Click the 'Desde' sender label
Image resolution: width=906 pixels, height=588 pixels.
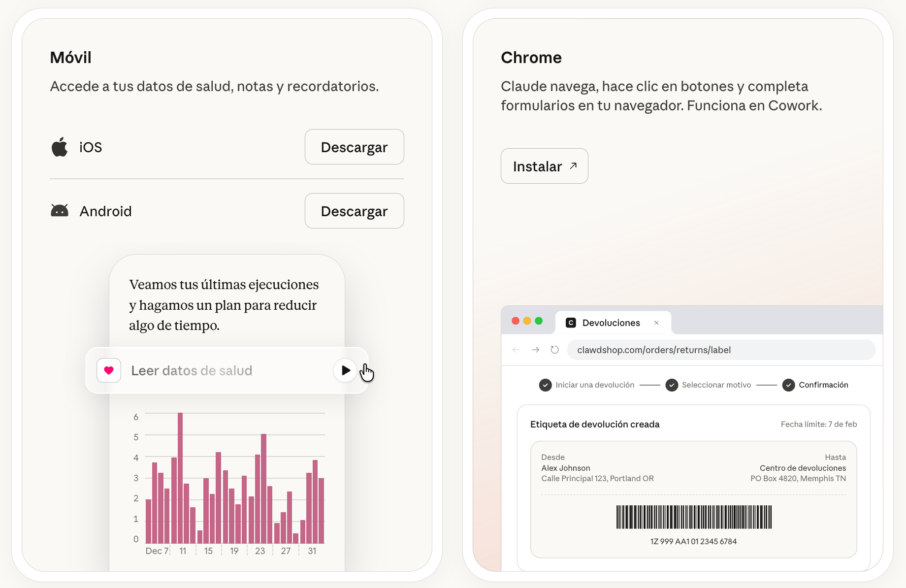point(553,457)
